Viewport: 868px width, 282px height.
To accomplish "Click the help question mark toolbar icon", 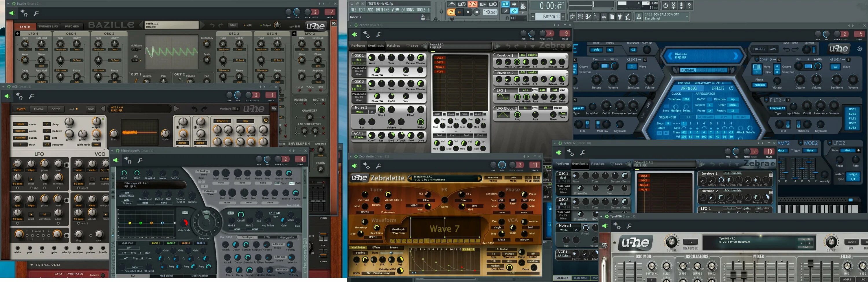I will [x=689, y=6].
